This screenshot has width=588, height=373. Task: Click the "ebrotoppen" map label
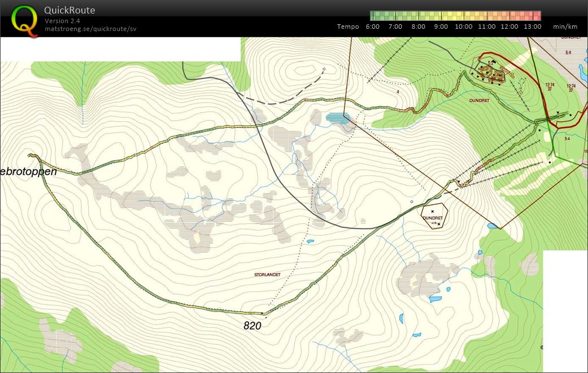[x=28, y=172]
